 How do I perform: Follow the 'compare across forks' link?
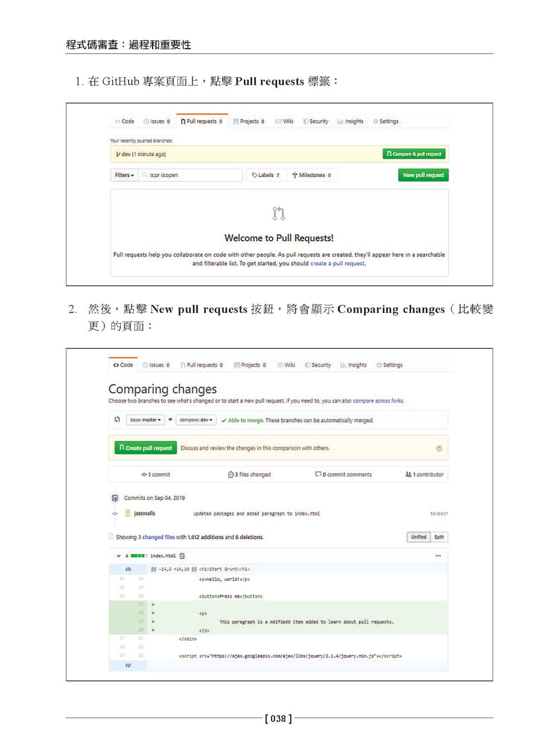378,401
